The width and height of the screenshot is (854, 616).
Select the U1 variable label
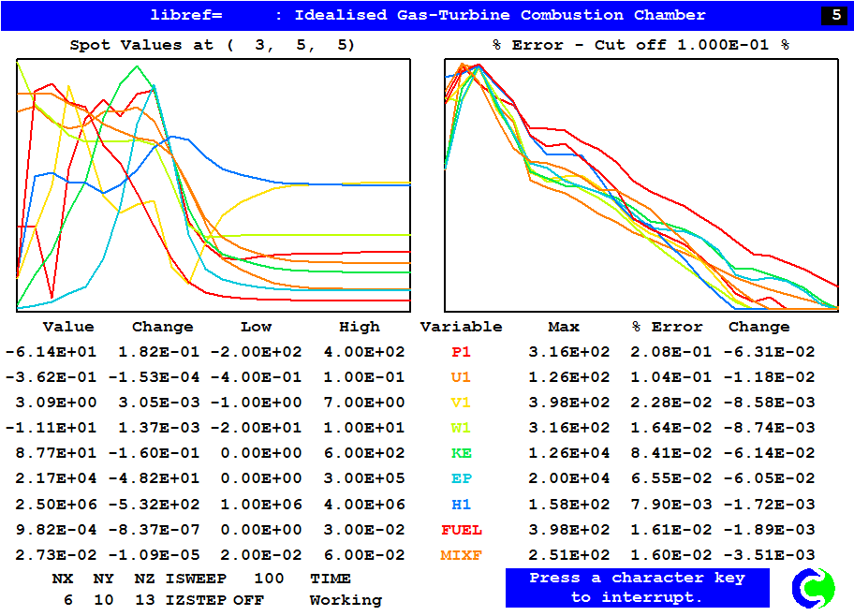pyautogui.click(x=461, y=377)
